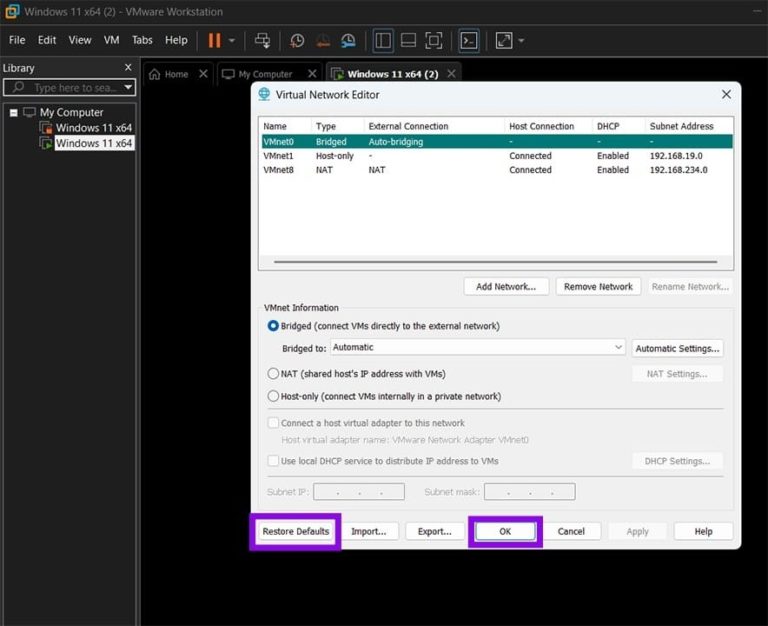768x626 pixels.
Task: Open the View menu
Action: (80, 40)
